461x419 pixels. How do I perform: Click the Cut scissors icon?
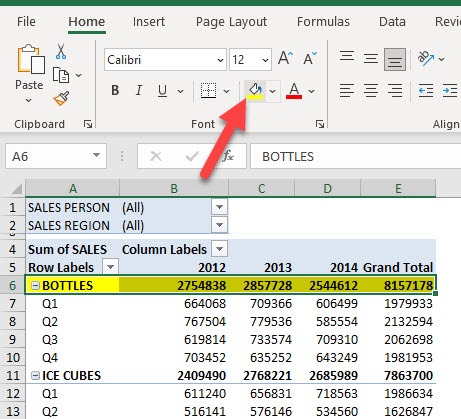pyautogui.click(x=61, y=51)
